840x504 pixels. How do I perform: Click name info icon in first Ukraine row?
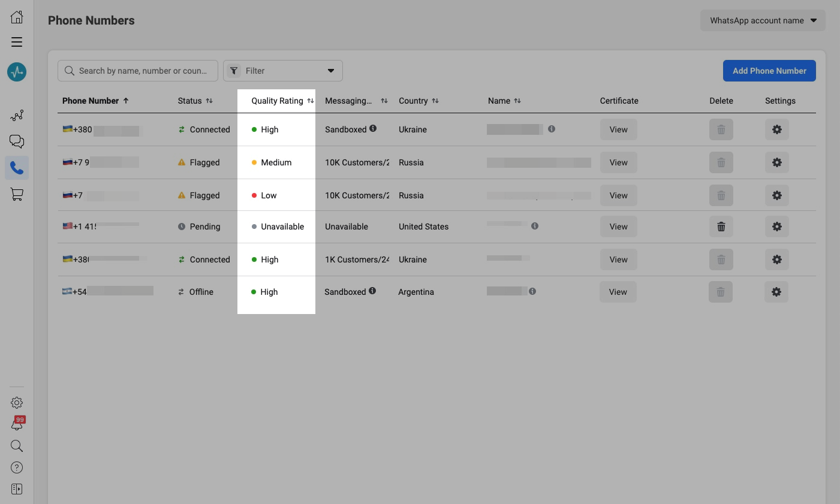pos(552,129)
